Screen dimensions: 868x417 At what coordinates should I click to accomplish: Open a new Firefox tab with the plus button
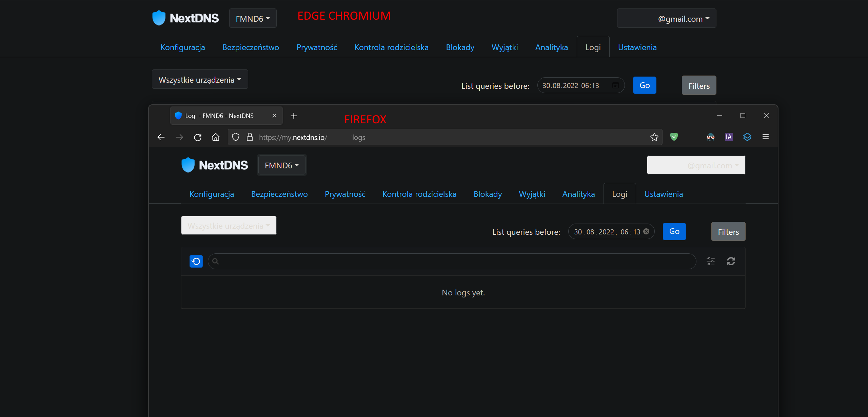(294, 116)
